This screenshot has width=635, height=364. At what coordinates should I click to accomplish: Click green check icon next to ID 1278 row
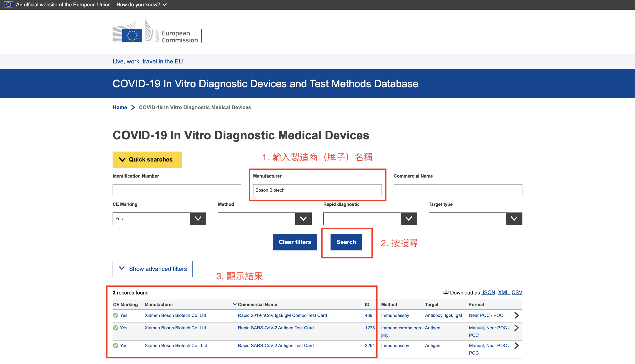[x=116, y=328]
